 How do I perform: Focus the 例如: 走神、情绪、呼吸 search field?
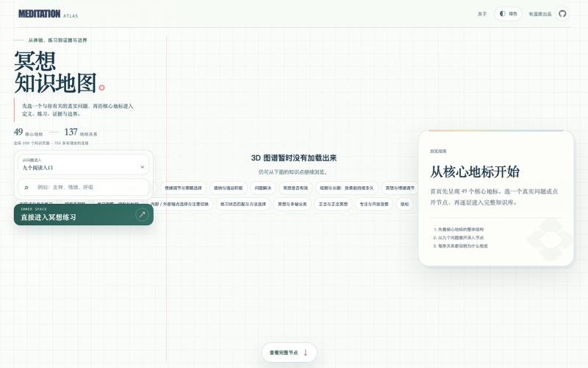click(83, 187)
